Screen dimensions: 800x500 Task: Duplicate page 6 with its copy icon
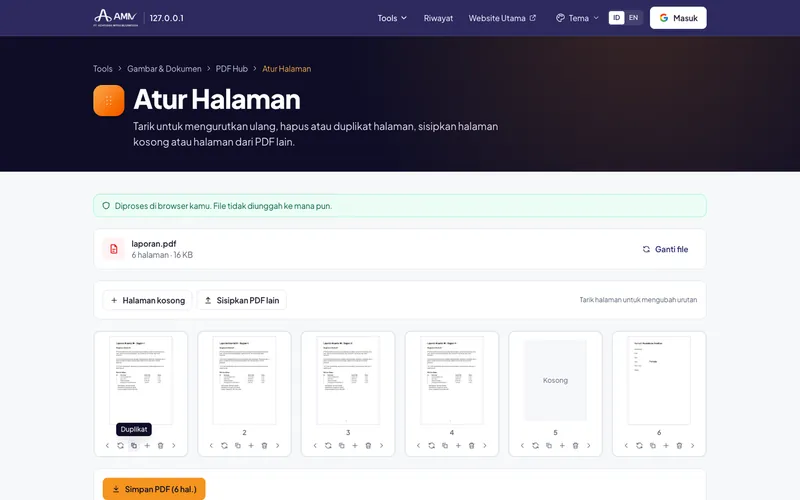(653, 445)
